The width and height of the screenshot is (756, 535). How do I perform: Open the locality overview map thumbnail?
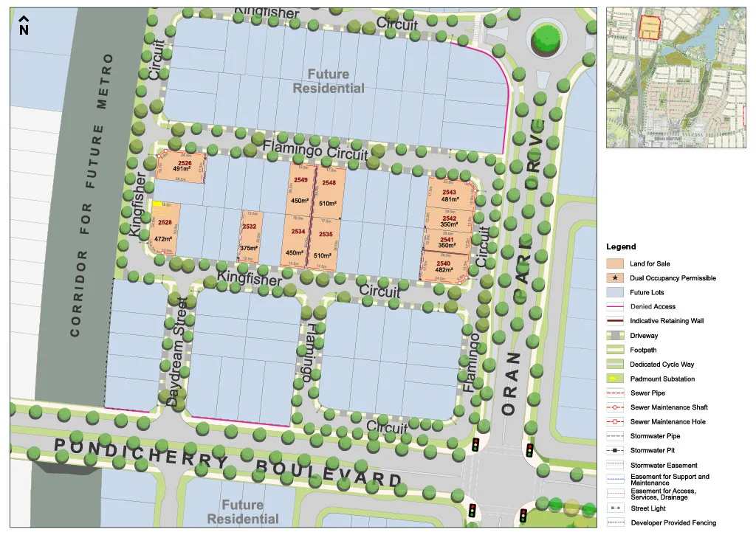click(676, 77)
